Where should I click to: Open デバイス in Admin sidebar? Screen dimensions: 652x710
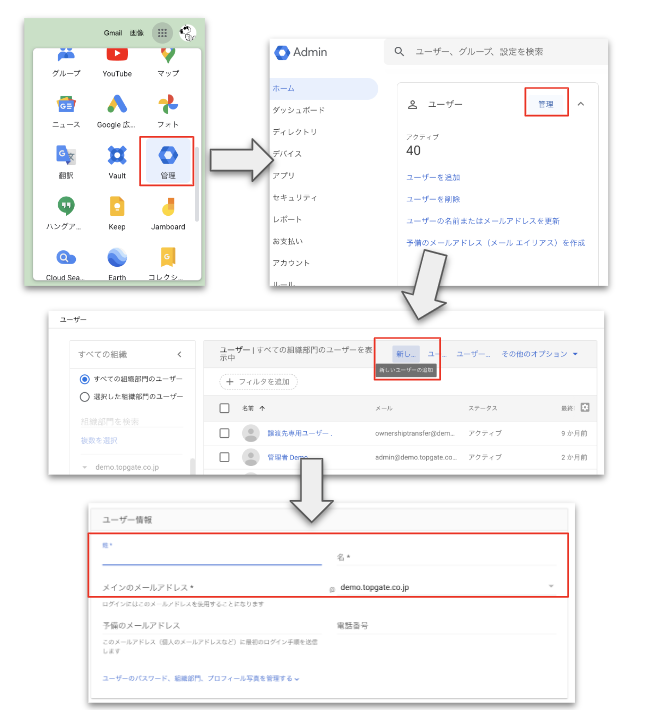coord(287,154)
